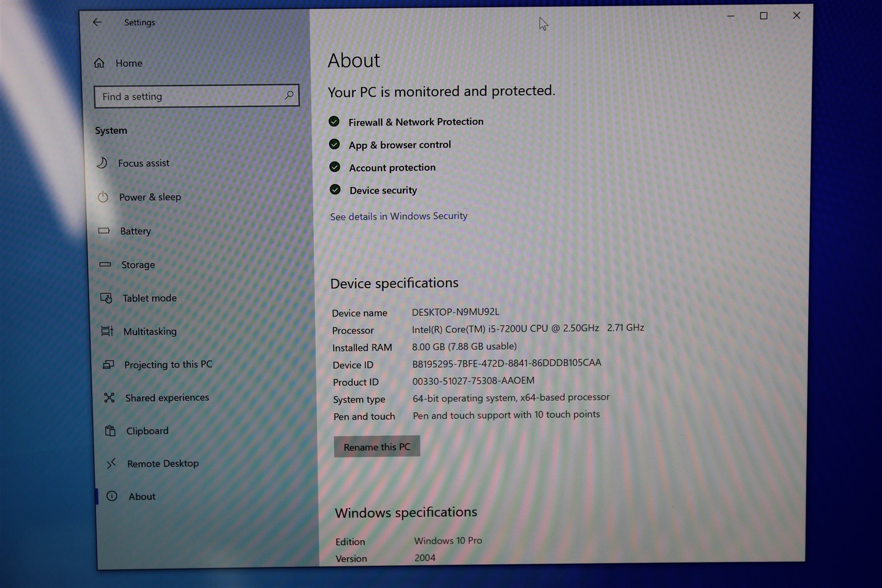Viewport: 882px width, 588px height.
Task: Click the Device security checkmark icon
Action: 335,190
